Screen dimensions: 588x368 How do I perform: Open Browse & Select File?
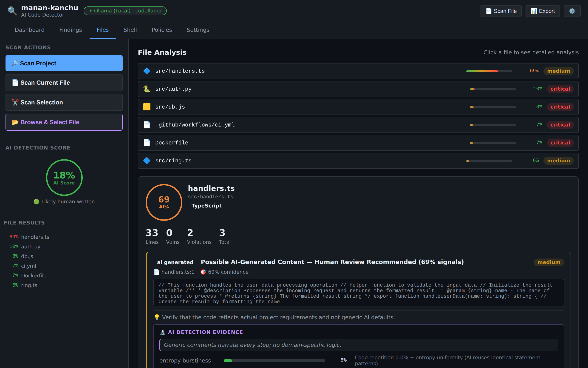tap(64, 122)
